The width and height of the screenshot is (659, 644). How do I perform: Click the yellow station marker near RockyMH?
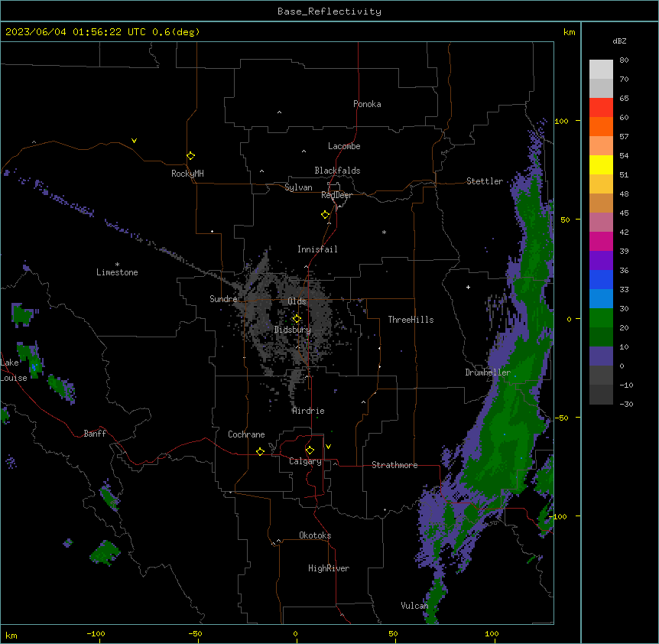click(x=191, y=156)
